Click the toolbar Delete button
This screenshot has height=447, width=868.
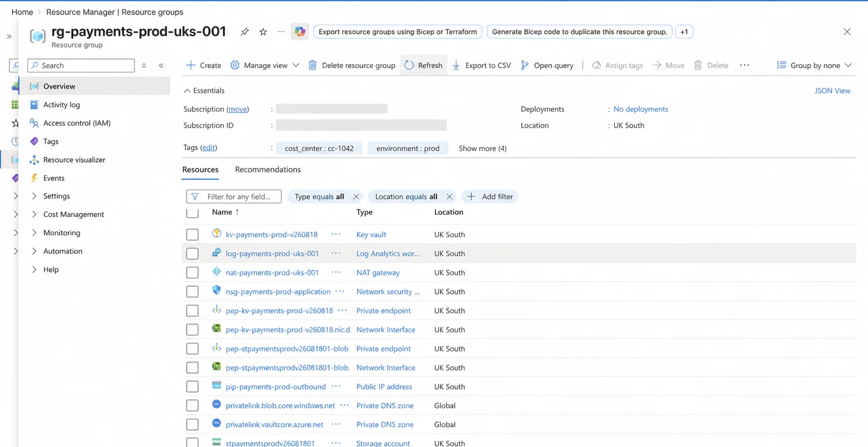711,66
